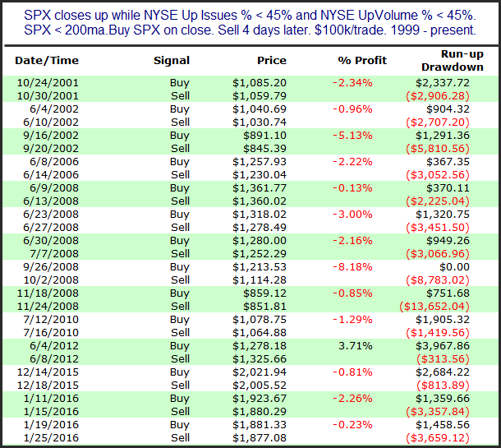Select the ($13,652.04) drawdown cell
The height and width of the screenshot is (448, 501).
(x=434, y=307)
